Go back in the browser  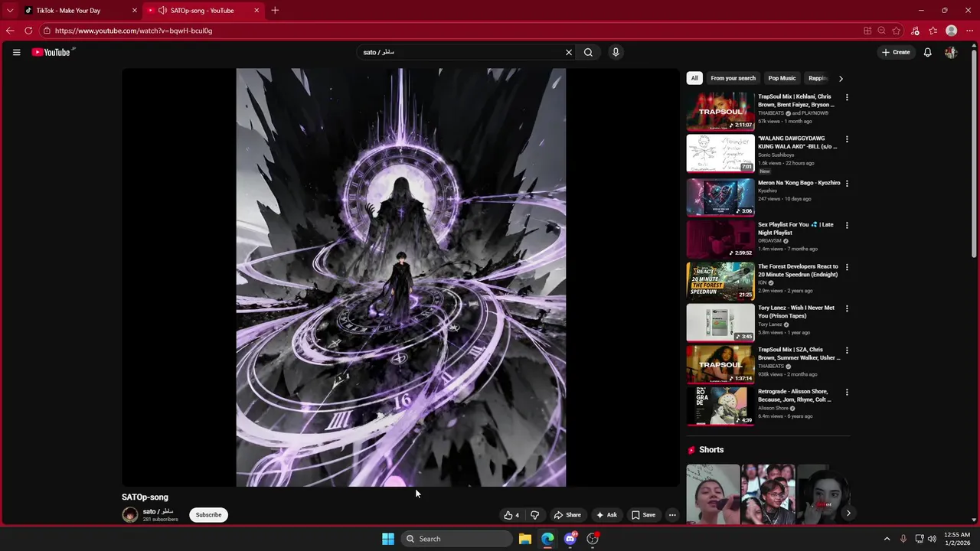pyautogui.click(x=10, y=31)
